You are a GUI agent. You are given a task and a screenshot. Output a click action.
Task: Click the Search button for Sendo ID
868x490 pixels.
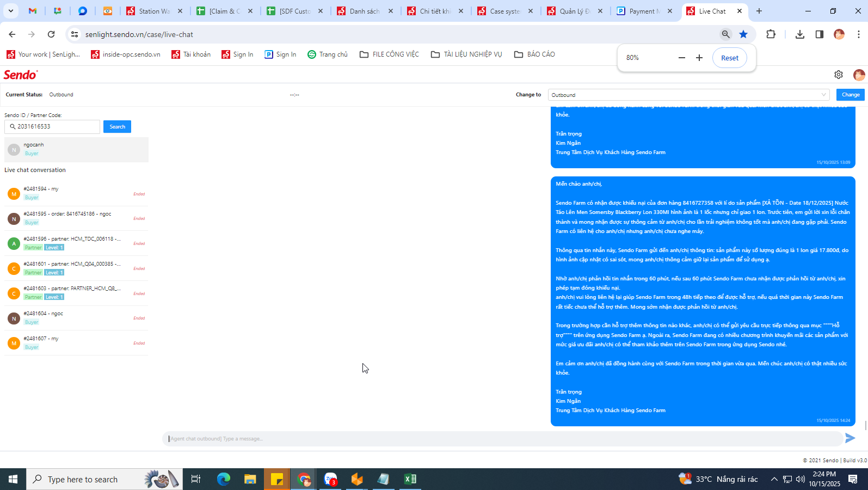coord(117,127)
